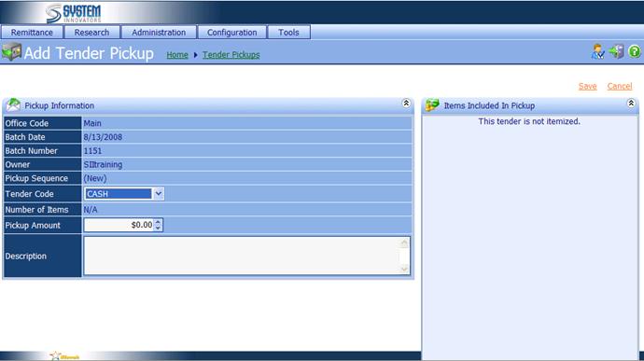Image resolution: width=644 pixels, height=361 pixels.
Task: Click the Save link
Action: click(587, 86)
